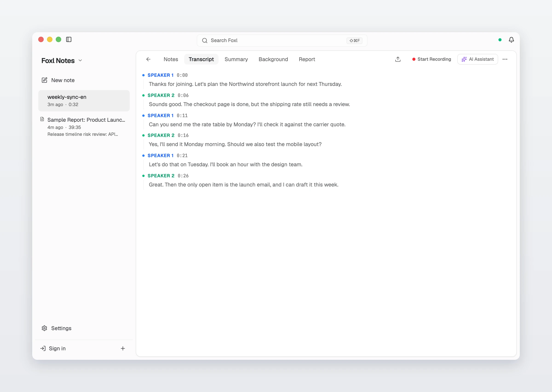552x392 pixels.
Task: Click the green status dot indicator
Action: [x=500, y=40]
